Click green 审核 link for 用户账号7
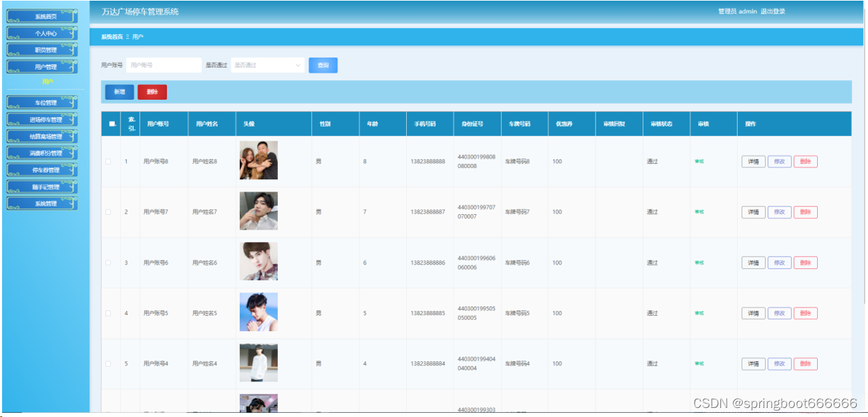868x417 pixels. pyautogui.click(x=699, y=212)
